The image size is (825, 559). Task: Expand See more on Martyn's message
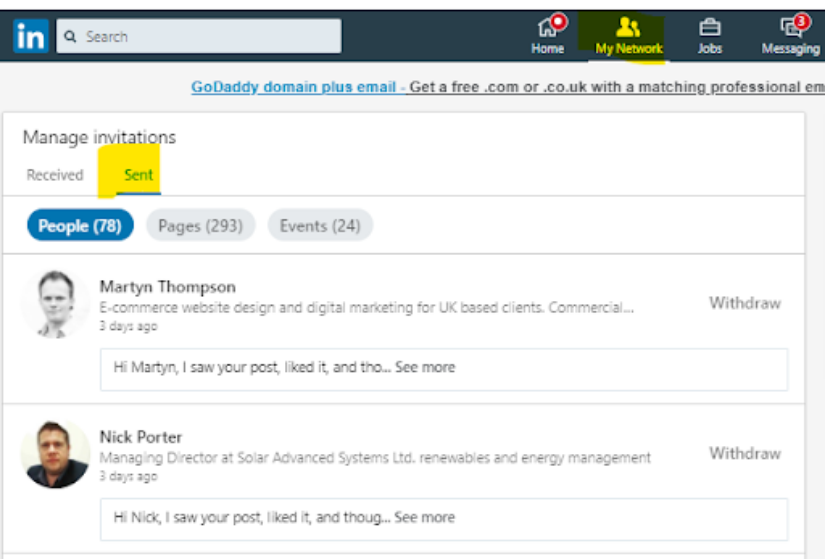425,367
